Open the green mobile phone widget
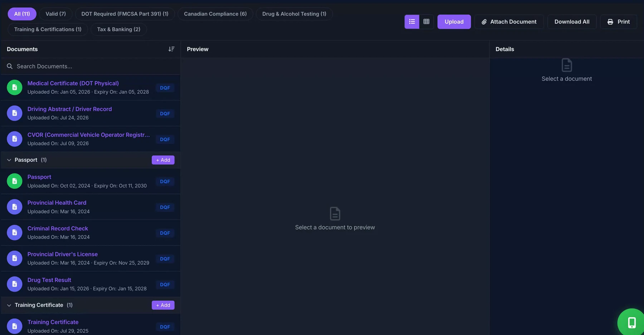Screen dimensions: 644x335 (x=631, y=322)
